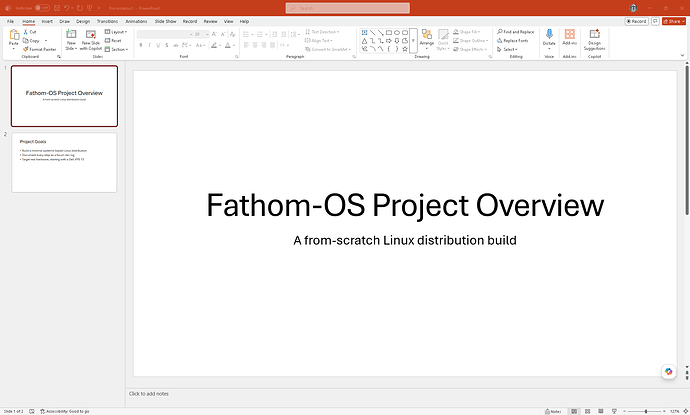The width and height of the screenshot is (690, 415).
Task: Select the oval shape in the gallery
Action: 396,33
